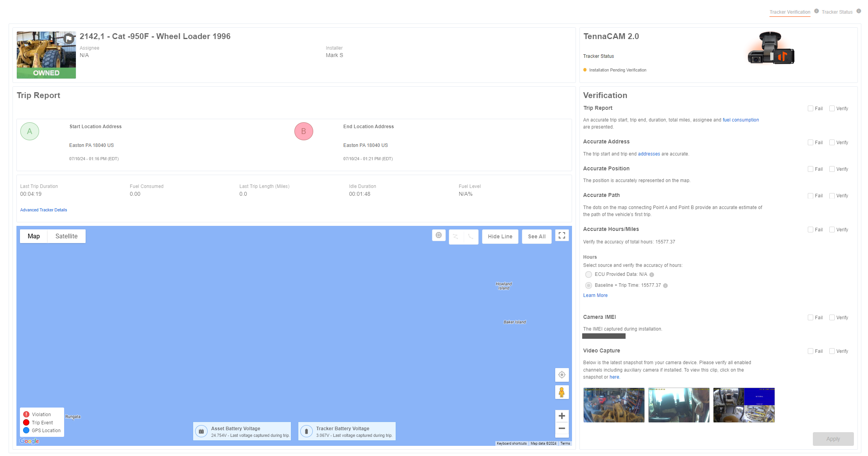This screenshot has height=456, width=868.
Task: Click the Howland Island map label
Action: pyautogui.click(x=504, y=286)
